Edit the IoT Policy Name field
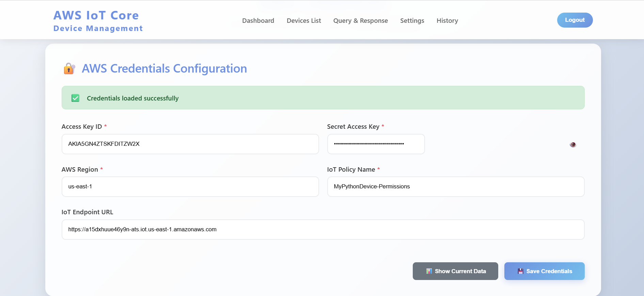Screen dimensions: 644x296 point(455,187)
